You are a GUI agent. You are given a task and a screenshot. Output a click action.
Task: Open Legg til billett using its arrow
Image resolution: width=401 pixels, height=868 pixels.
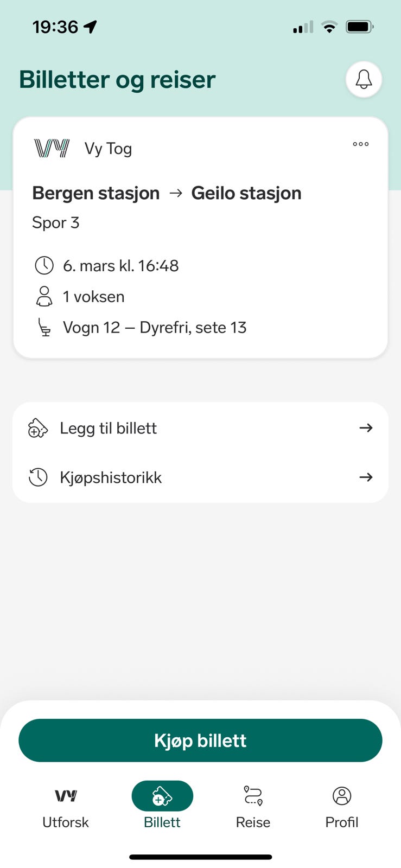(x=366, y=428)
